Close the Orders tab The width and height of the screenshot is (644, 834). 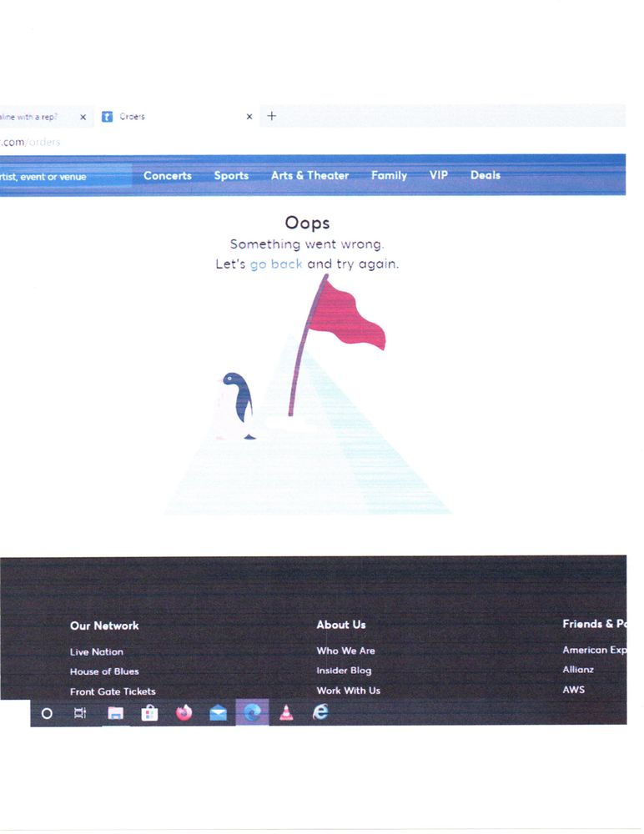(249, 117)
